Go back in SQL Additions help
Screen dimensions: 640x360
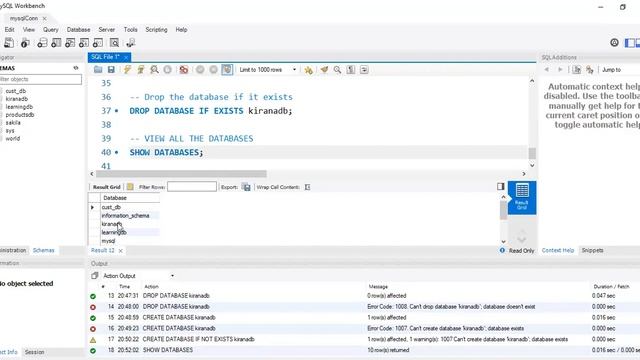click(547, 70)
